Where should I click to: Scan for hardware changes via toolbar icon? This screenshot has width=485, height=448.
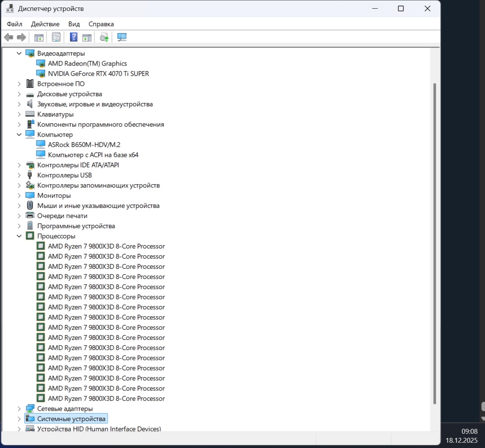point(122,37)
